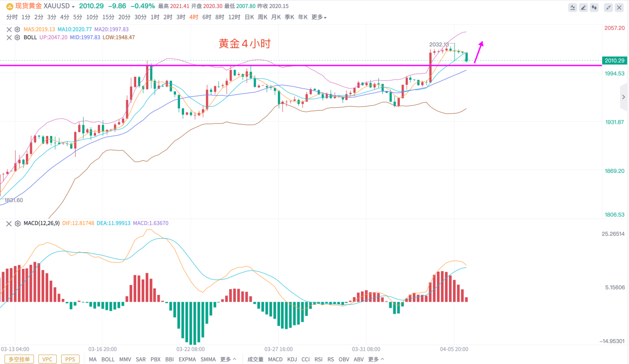Viewport: 629px width, 364px height.
Task: Switch sub-indicator to KDJ
Action: [x=292, y=359]
